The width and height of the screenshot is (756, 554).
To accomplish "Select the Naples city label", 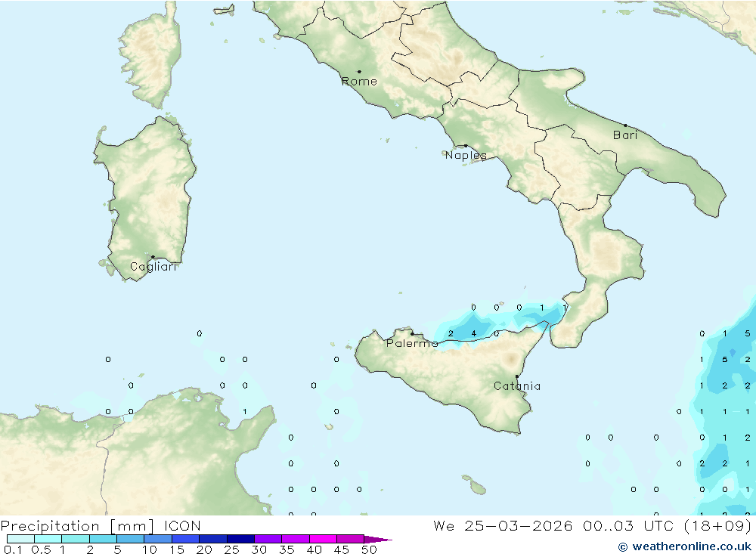I will pos(466,155).
